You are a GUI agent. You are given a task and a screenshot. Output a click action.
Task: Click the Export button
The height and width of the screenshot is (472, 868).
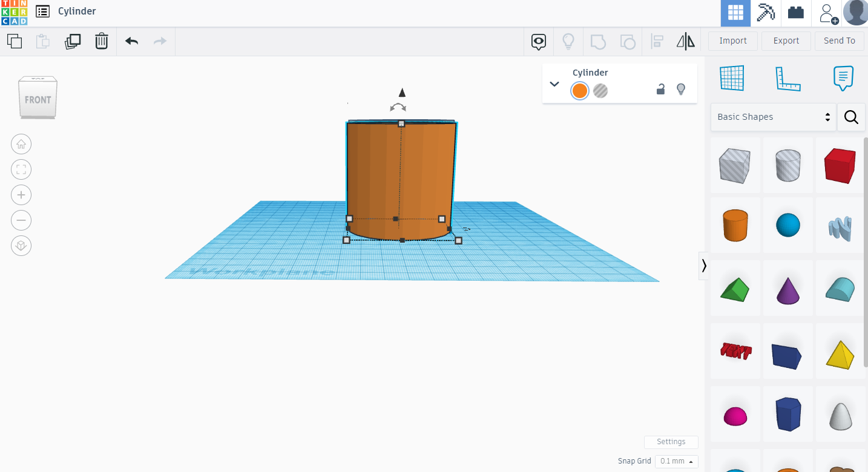[x=786, y=41]
